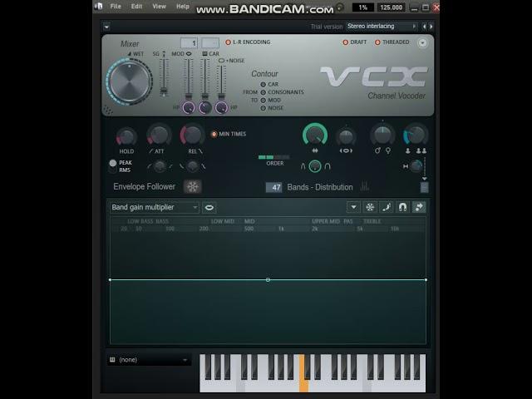Image resolution: width=532 pixels, height=399 pixels.
Task: Click the green band width knob
Action: [x=315, y=135]
